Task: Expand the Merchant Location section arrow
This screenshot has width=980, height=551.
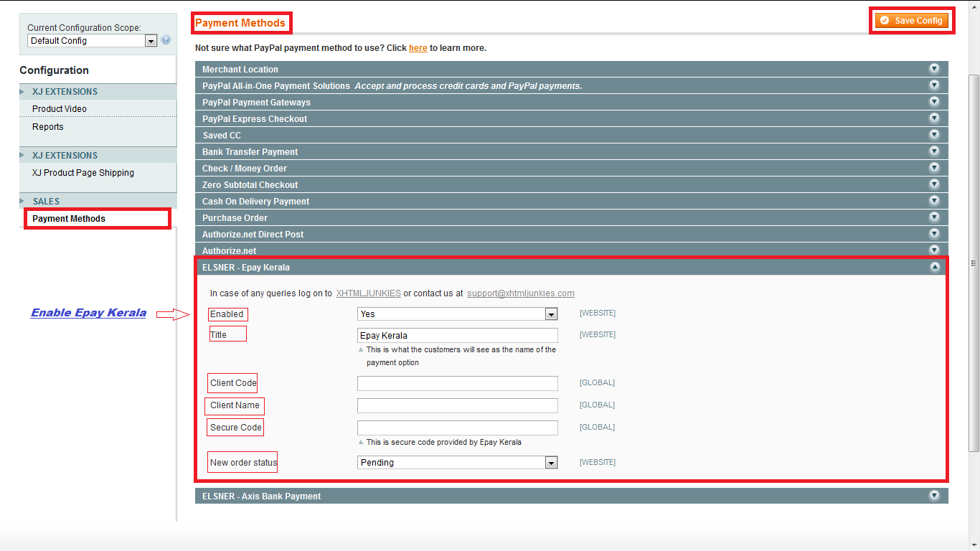Action: coord(934,69)
